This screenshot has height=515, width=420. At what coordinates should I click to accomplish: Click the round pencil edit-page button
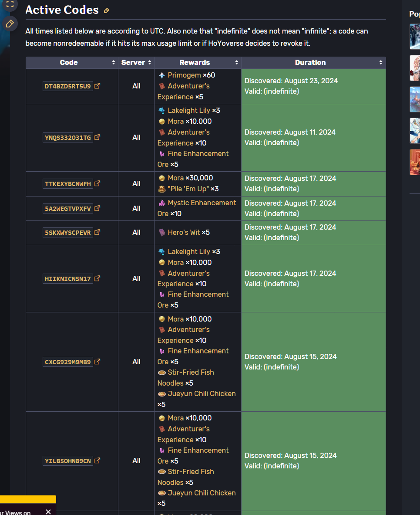pyautogui.click(x=10, y=24)
